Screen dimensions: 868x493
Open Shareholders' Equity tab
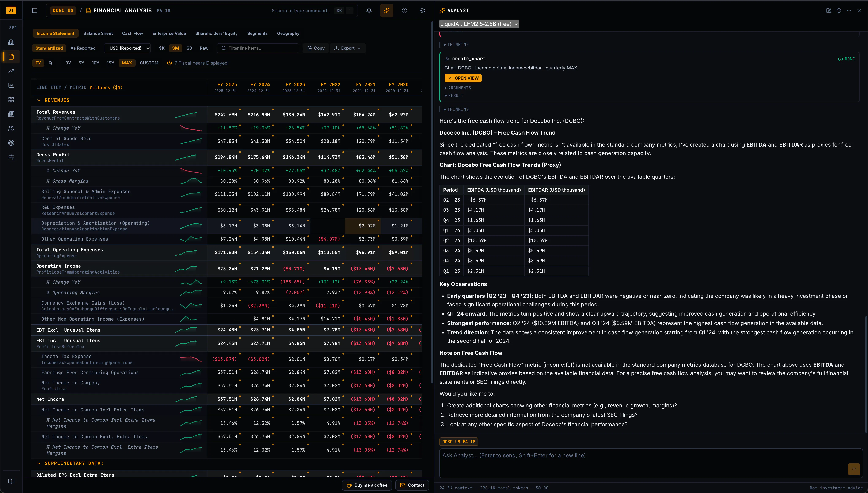click(x=217, y=33)
